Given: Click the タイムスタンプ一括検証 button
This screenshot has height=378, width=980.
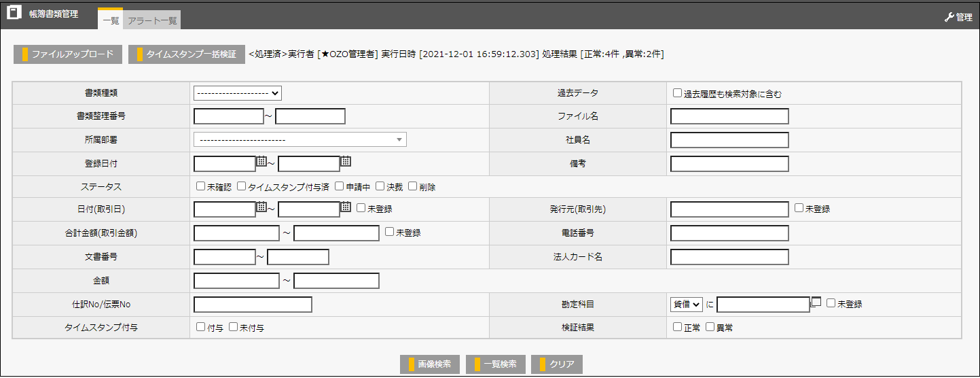Looking at the screenshot, I should pos(186,54).
